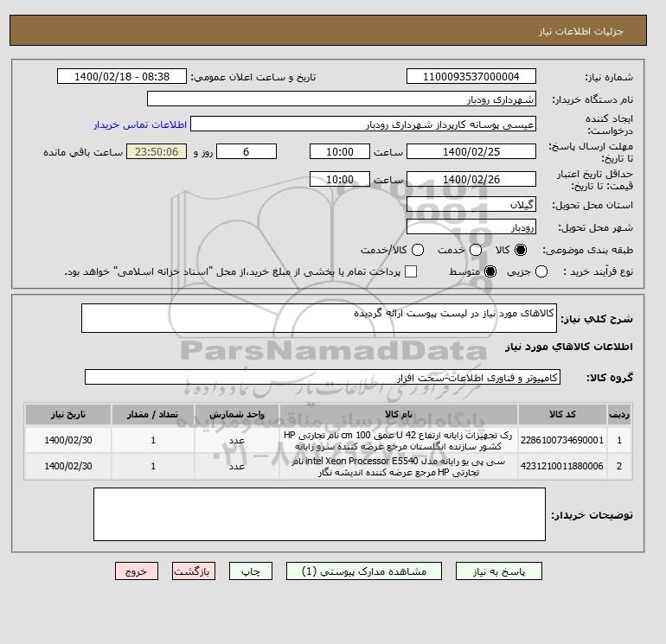Click the تعداد / مقدار column header
This screenshot has height=644, width=666.
(x=153, y=414)
